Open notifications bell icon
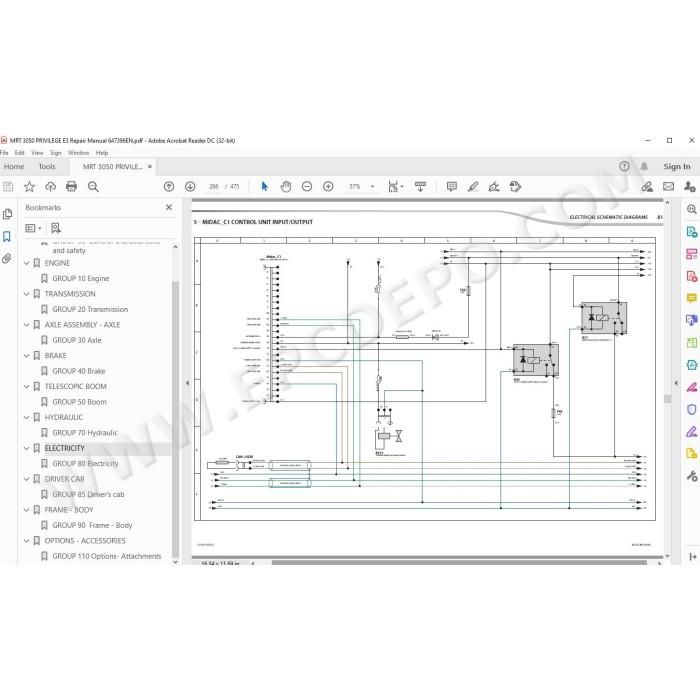The width and height of the screenshot is (700, 700). pos(644,167)
